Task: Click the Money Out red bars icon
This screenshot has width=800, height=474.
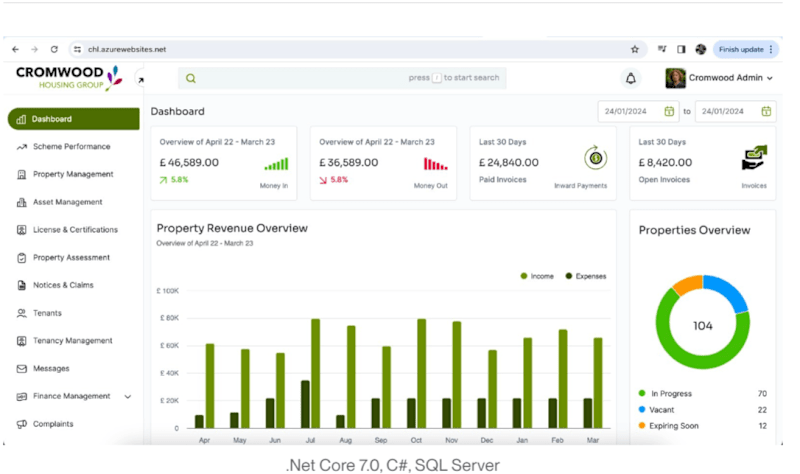Action: (x=435, y=164)
